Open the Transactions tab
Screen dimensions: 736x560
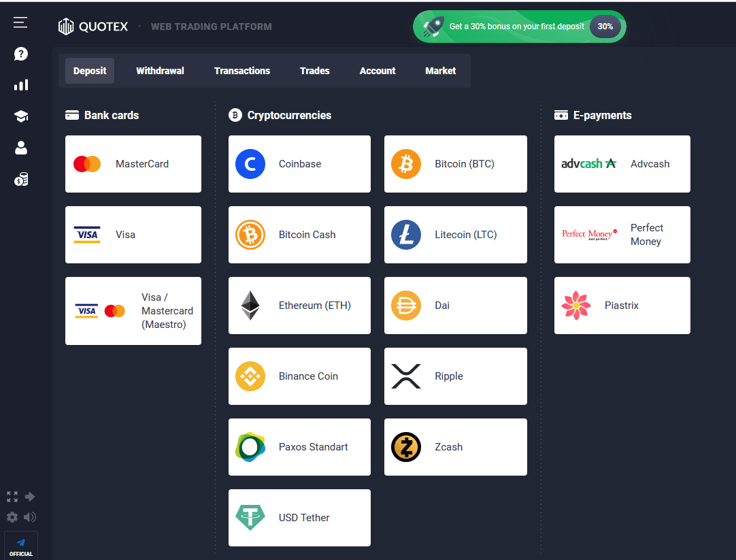click(x=242, y=71)
